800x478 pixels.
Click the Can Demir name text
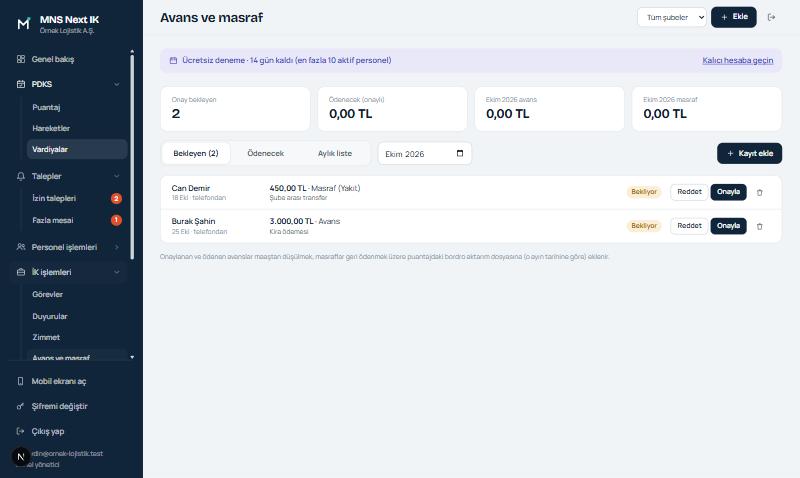click(x=191, y=188)
